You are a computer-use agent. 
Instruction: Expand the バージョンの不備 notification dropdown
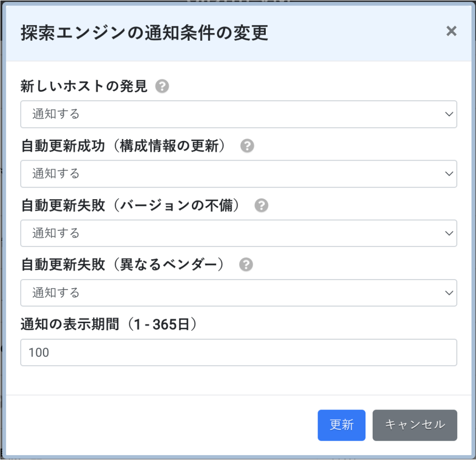[238, 233]
